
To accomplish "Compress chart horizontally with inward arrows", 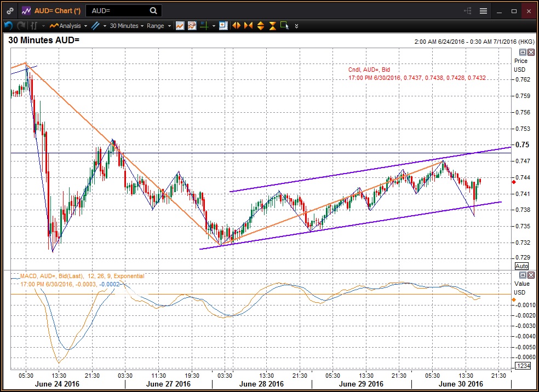I will [x=248, y=26].
